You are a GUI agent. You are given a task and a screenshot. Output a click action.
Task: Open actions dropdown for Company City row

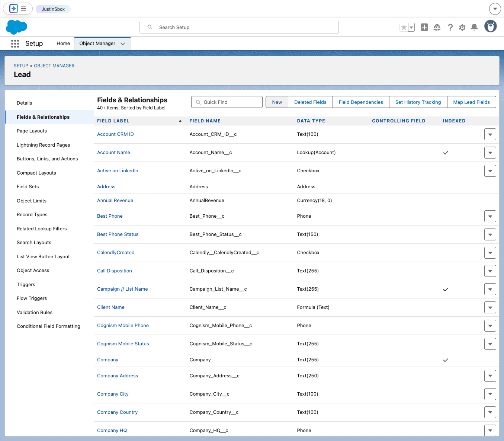pyautogui.click(x=490, y=394)
